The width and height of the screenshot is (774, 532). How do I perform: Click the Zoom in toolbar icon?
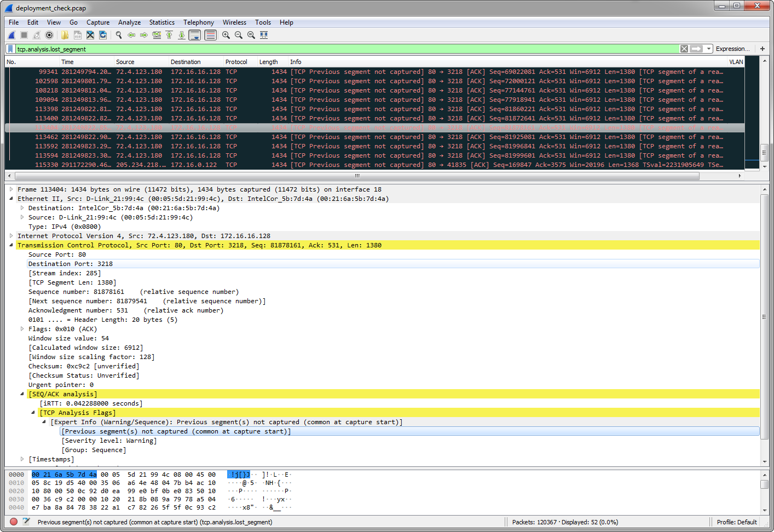click(226, 35)
